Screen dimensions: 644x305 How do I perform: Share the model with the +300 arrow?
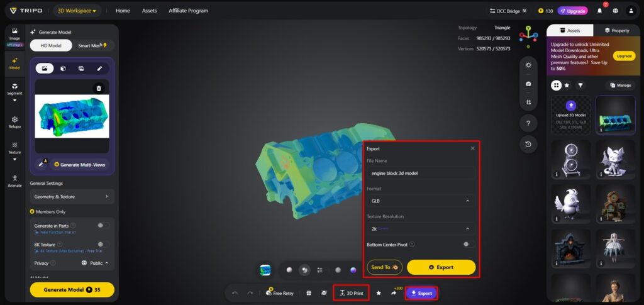point(394,292)
